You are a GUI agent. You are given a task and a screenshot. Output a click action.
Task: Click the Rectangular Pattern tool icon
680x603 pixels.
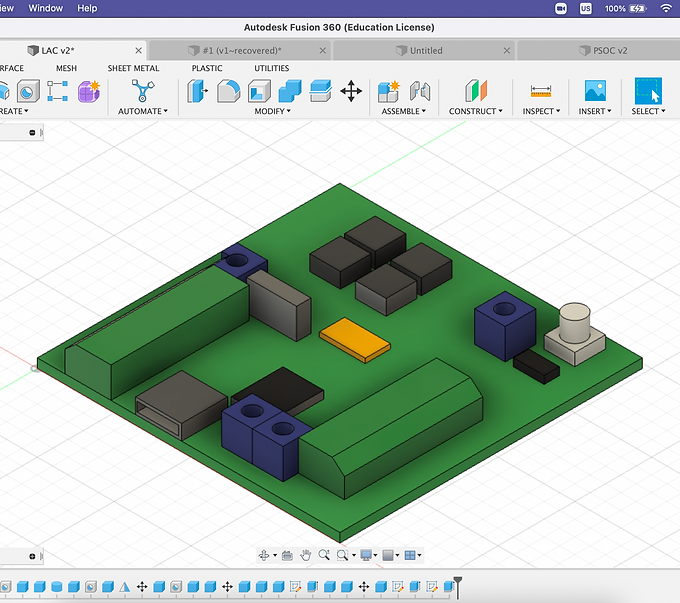(58, 91)
